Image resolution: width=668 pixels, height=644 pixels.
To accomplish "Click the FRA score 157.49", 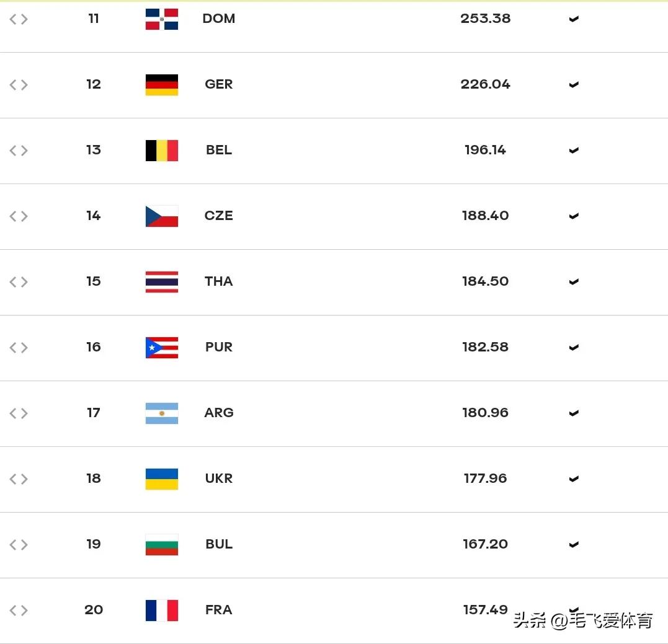I will click(x=485, y=609).
